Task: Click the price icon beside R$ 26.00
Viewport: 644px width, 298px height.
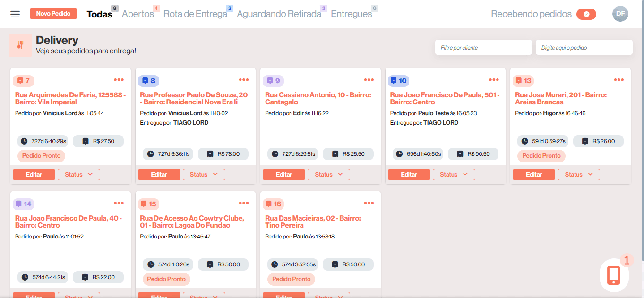Action: point(585,141)
